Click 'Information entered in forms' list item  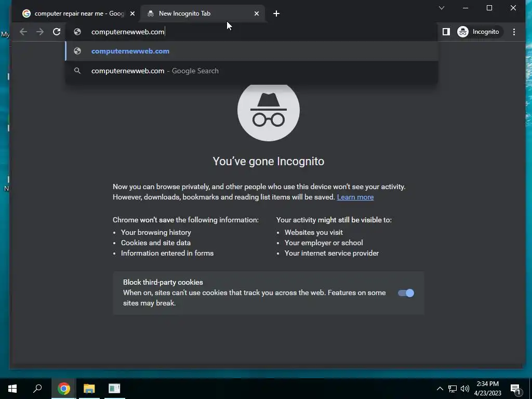pyautogui.click(x=167, y=254)
